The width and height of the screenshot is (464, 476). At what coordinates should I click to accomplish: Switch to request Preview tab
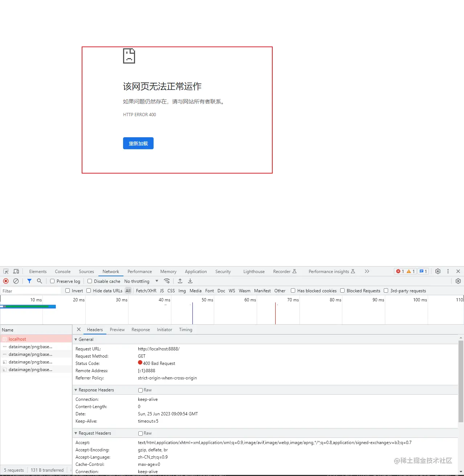[x=117, y=330]
